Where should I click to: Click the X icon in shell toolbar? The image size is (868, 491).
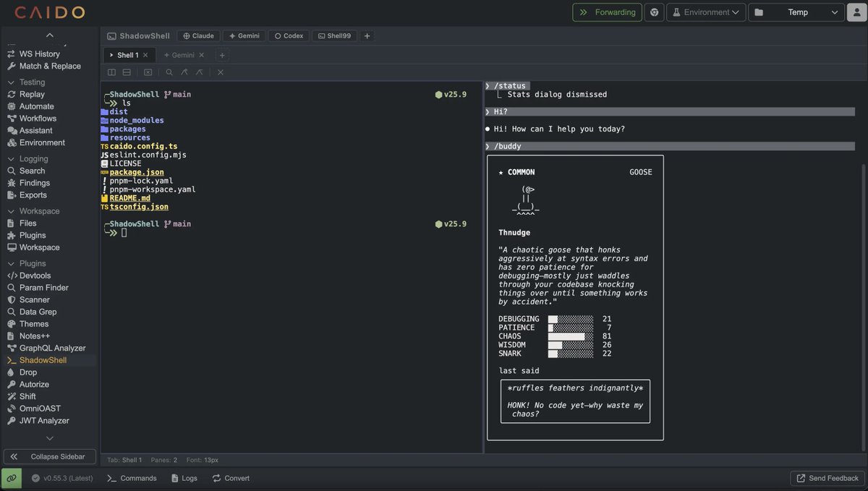pos(221,72)
